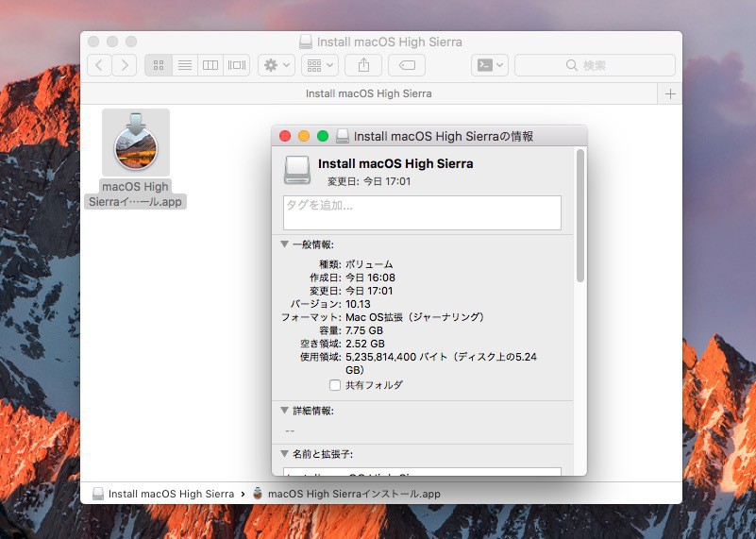The image size is (756, 539).
Task: Add a new Finder tab with plus button
Action: pos(670,93)
